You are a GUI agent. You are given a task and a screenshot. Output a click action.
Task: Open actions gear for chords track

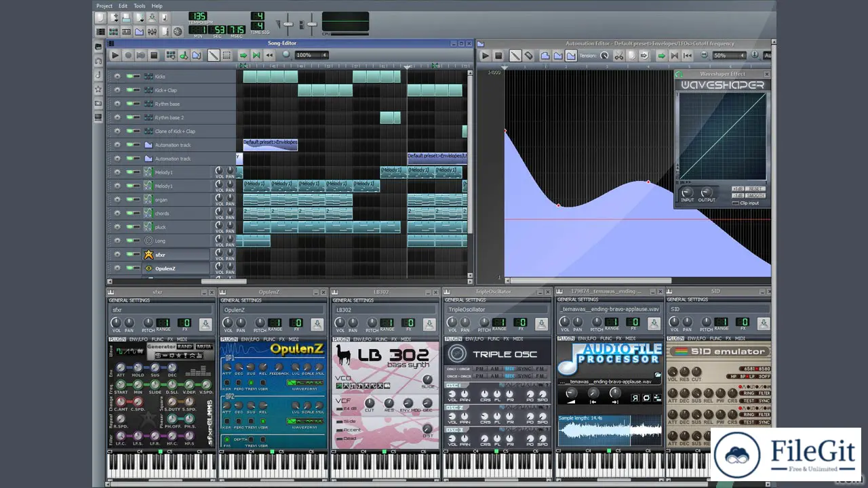pos(117,213)
